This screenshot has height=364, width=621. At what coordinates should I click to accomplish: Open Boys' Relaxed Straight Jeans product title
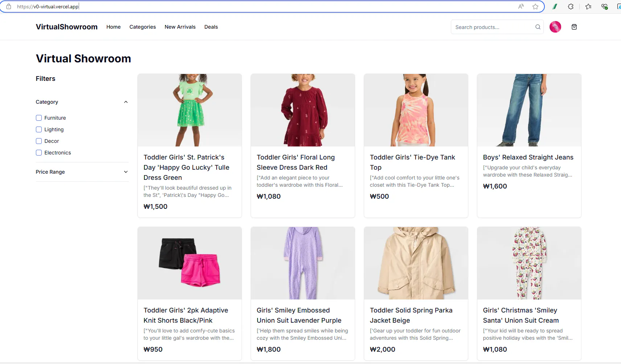point(528,157)
